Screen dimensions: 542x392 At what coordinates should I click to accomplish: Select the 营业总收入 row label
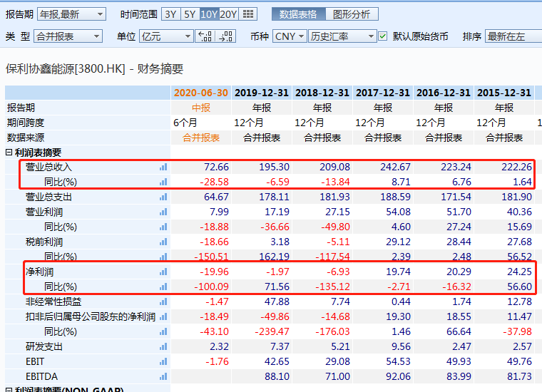(x=48, y=167)
